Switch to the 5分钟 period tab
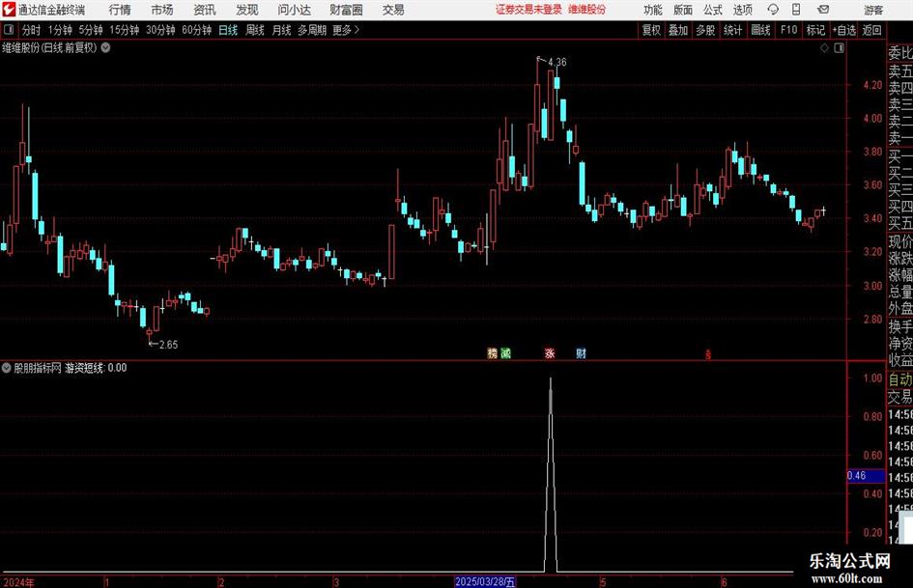 tap(91, 30)
